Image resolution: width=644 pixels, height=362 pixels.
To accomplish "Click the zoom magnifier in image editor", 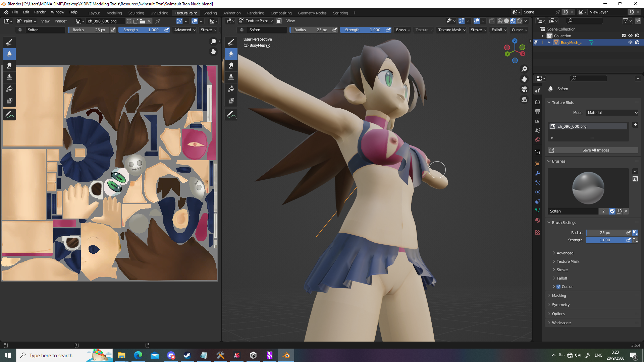I will [213, 42].
